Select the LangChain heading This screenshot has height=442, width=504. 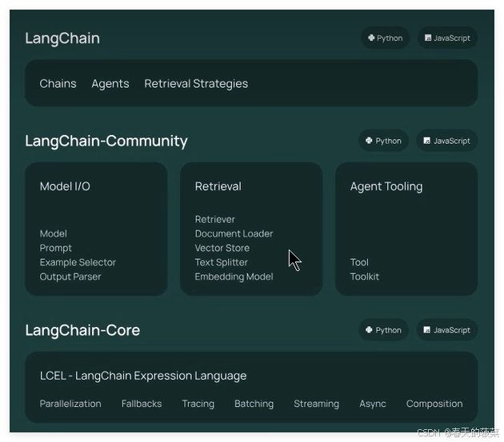62,38
